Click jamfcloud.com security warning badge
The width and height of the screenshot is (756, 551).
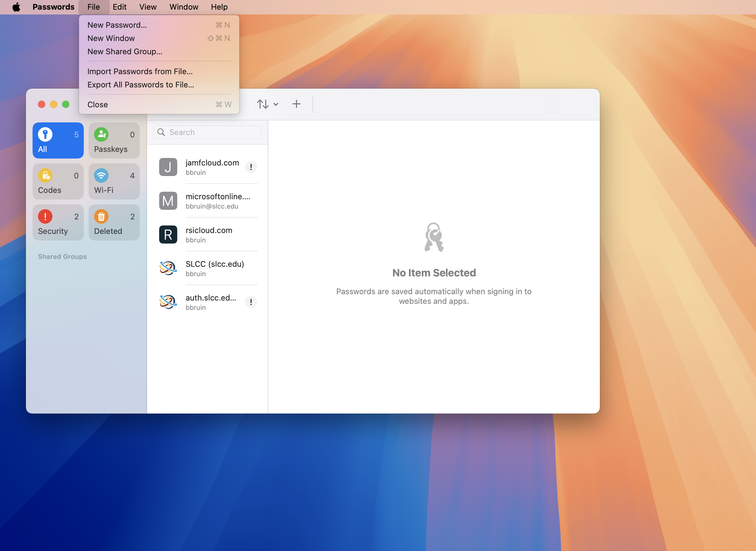(251, 167)
